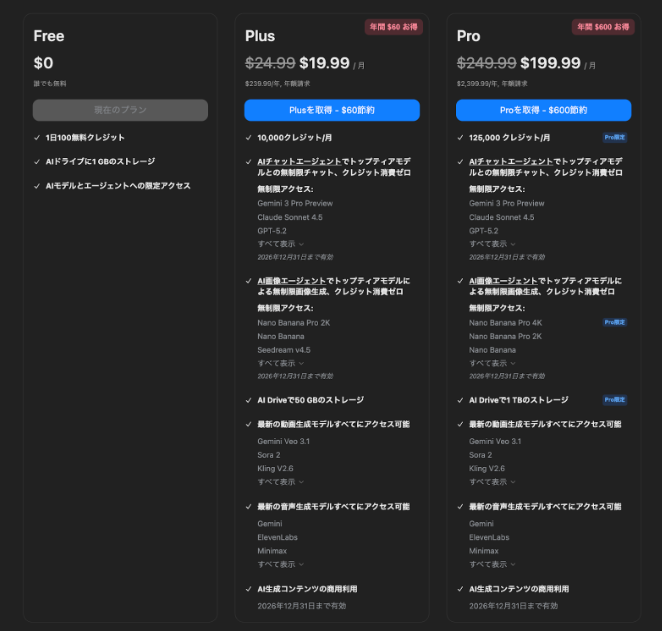Click checkmark next to 125,000 クレジット/月

pos(460,138)
